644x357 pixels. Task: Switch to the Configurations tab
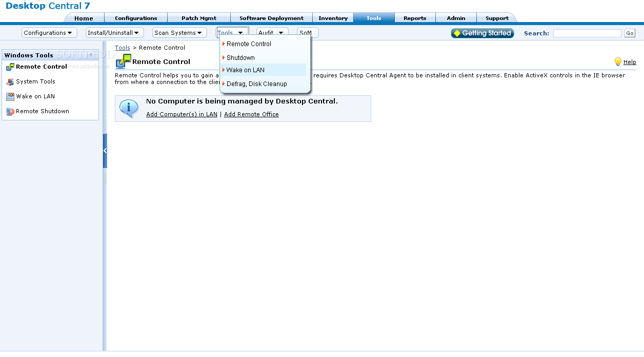point(136,18)
